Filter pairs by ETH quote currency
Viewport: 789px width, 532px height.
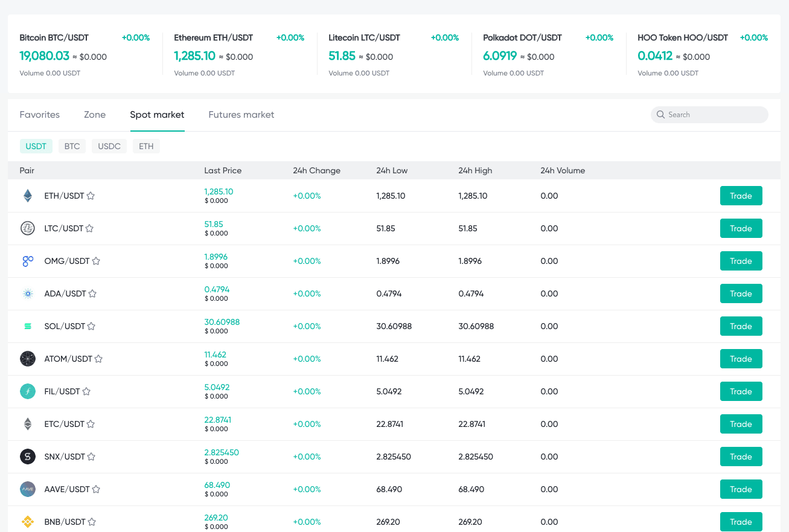tap(146, 146)
